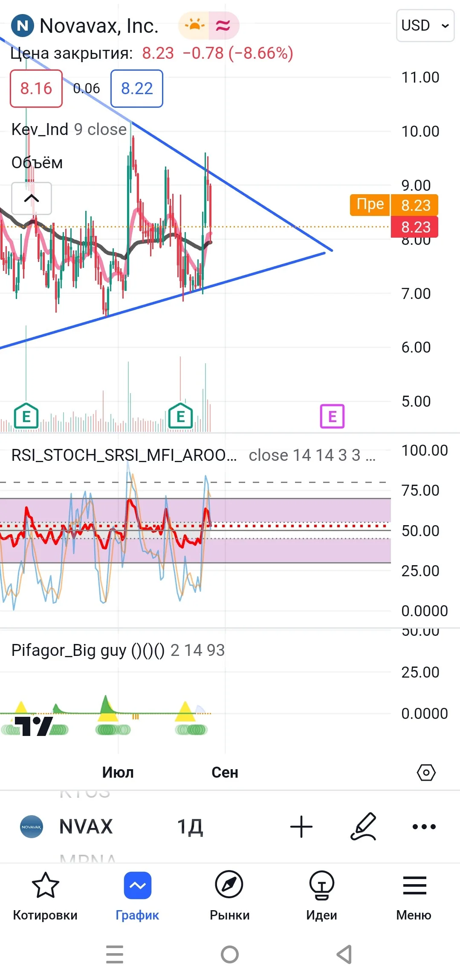
Task: Tap the orange Пре pre-market price label
Action: pos(370,205)
